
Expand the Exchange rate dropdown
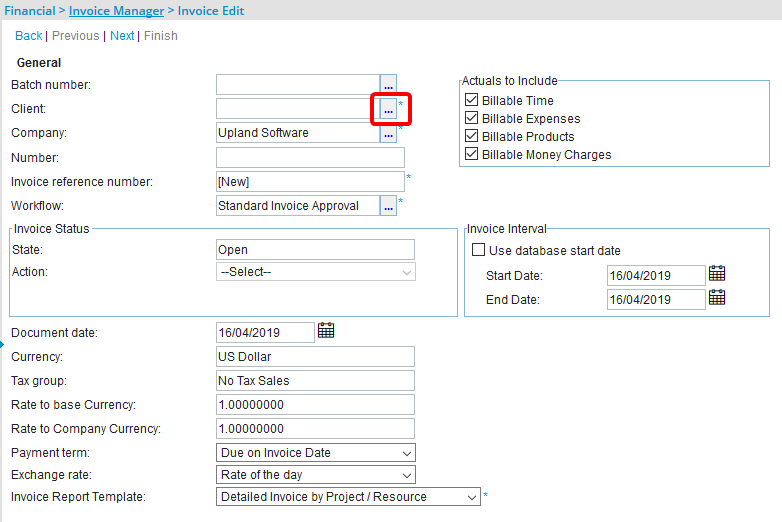(315, 475)
